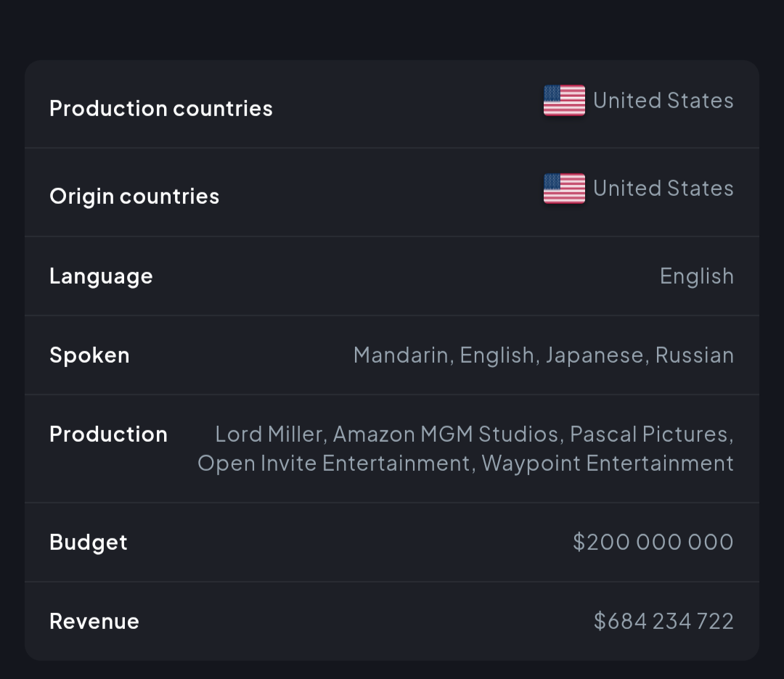
Task: Open Amazon MGM Studios production company
Action: point(446,435)
